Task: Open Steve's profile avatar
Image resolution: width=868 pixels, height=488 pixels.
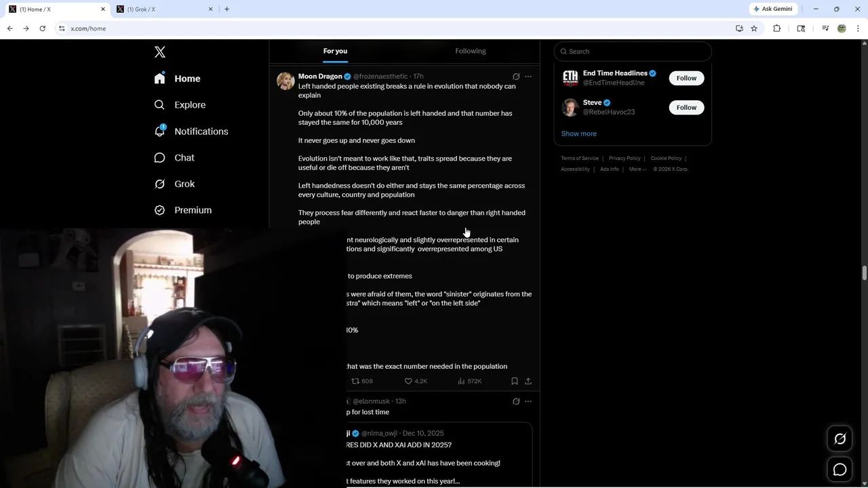Action: click(570, 107)
